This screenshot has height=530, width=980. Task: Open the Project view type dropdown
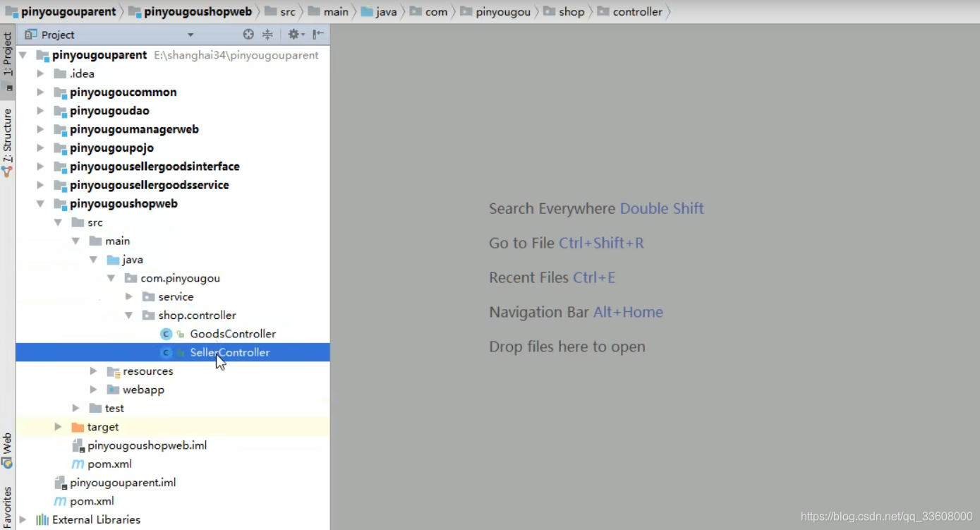coord(190,35)
